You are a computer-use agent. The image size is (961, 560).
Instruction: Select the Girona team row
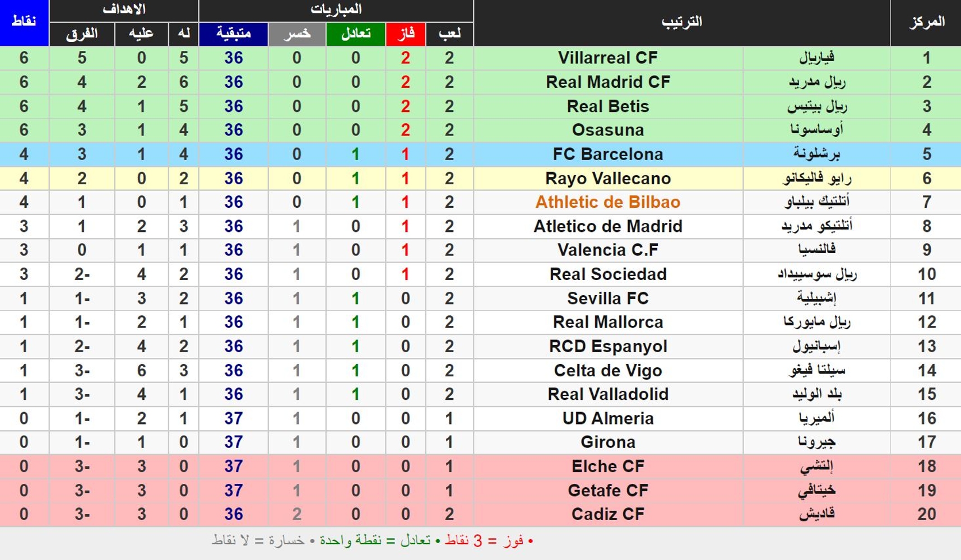point(480,442)
